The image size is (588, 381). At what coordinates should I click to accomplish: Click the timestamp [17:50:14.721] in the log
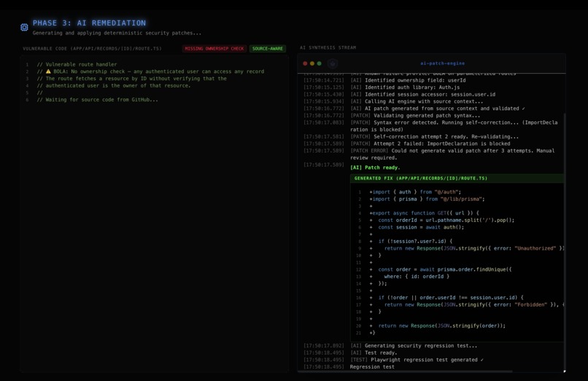[x=324, y=80]
